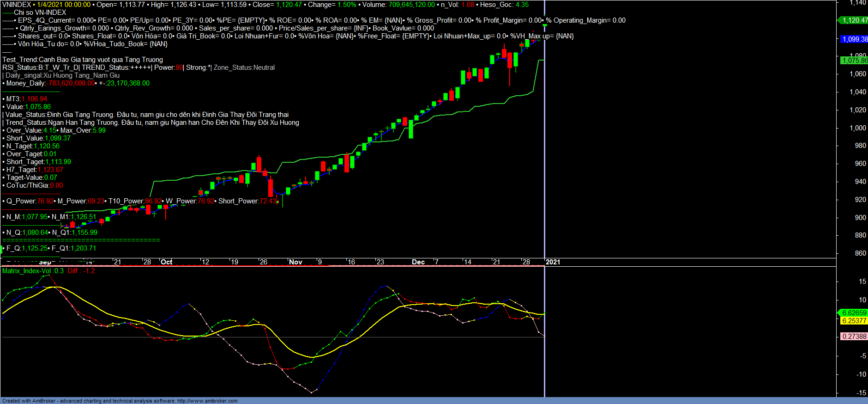
Task: Click the green 1,120.47 price label
Action: [854, 20]
